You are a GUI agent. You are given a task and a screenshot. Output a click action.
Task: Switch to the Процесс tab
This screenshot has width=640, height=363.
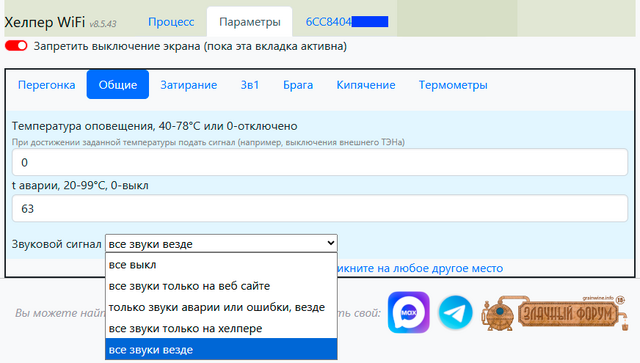click(x=171, y=22)
